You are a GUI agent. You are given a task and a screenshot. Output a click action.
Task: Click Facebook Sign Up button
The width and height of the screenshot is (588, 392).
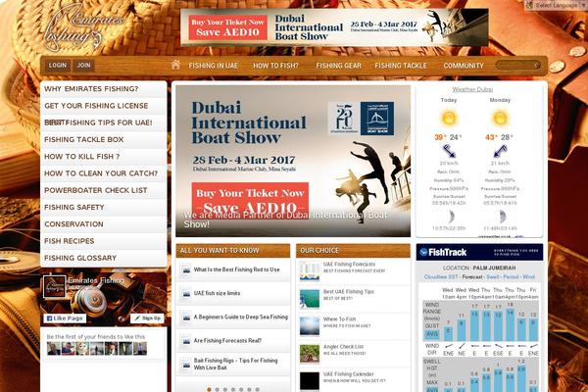coord(147,318)
